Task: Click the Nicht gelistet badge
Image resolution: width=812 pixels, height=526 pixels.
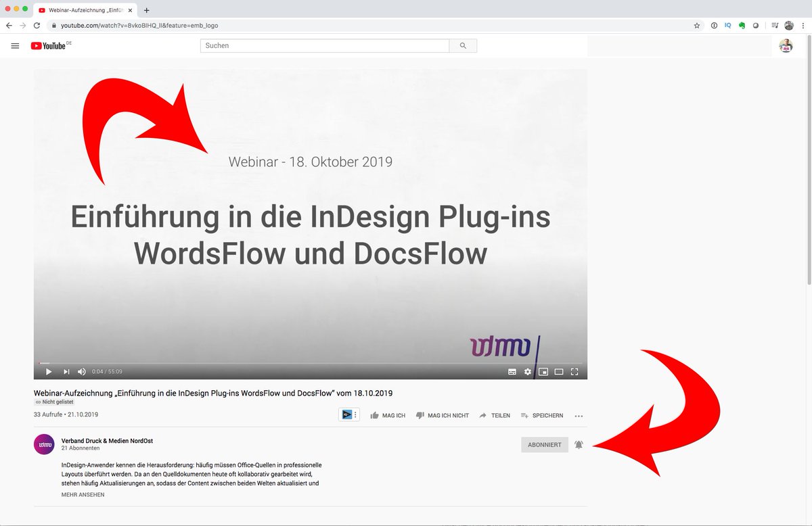Action: coord(53,402)
